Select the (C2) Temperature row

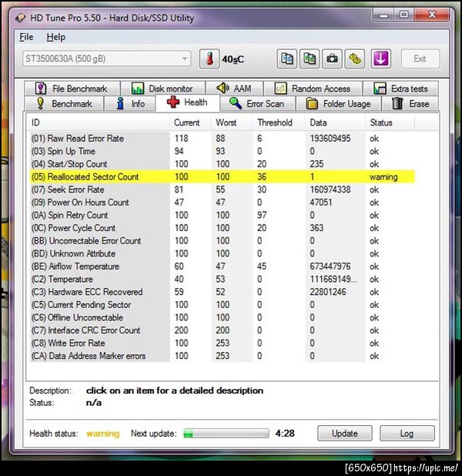[x=223, y=279]
